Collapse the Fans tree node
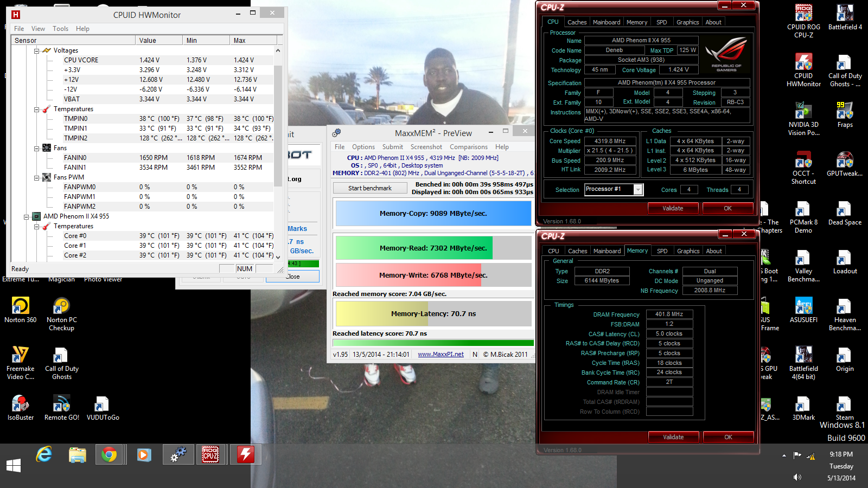Screen dimensions: 868x488 point(37,148)
